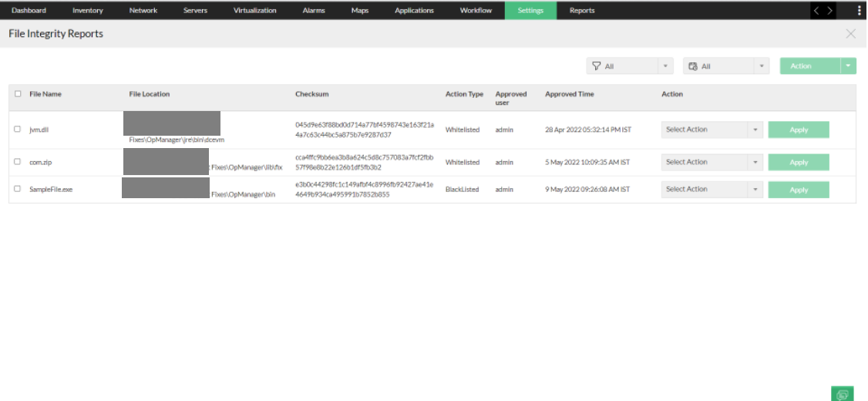The width and height of the screenshot is (868, 401).
Task: Switch to the Virtualization tab
Action: pos(254,10)
